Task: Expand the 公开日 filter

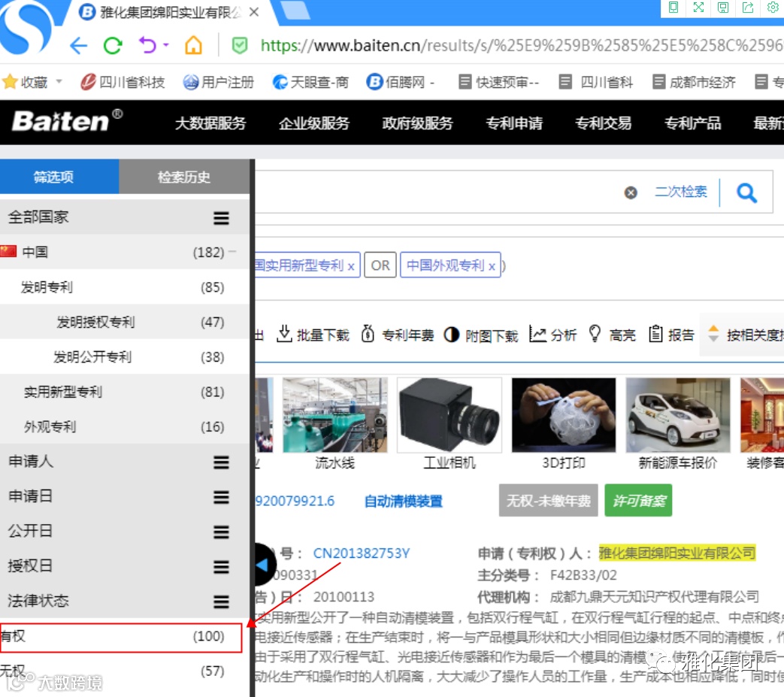Action: point(221,532)
